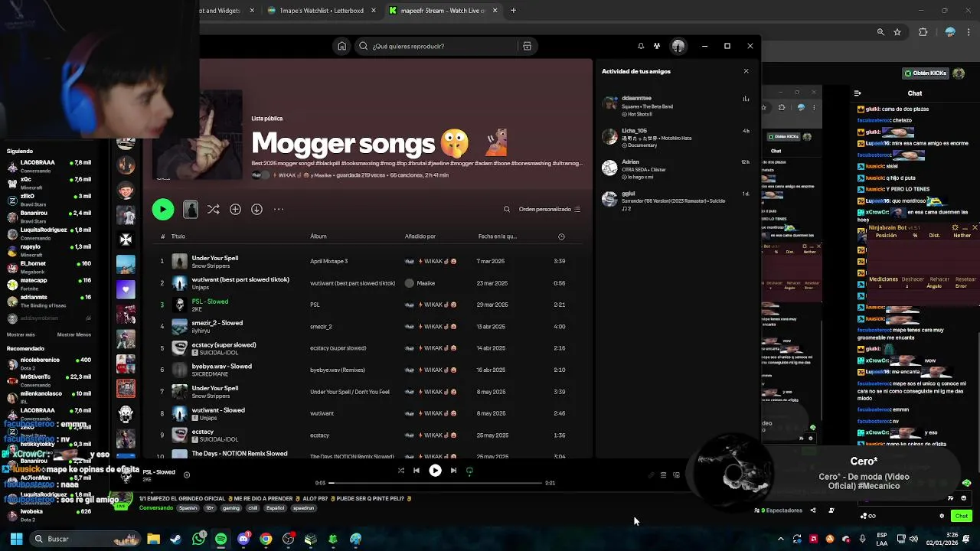
Task: Click the speedrun stream tag
Action: point(302,508)
